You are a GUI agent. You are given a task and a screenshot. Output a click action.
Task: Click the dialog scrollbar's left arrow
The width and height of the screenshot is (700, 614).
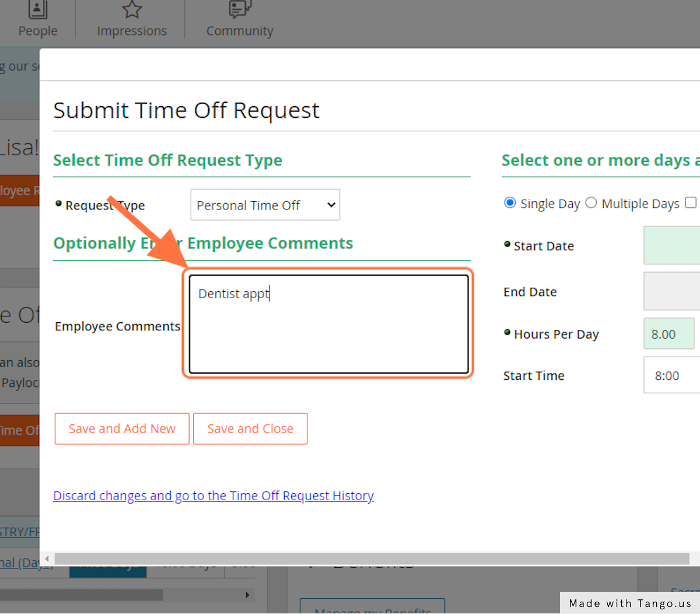coord(47,559)
